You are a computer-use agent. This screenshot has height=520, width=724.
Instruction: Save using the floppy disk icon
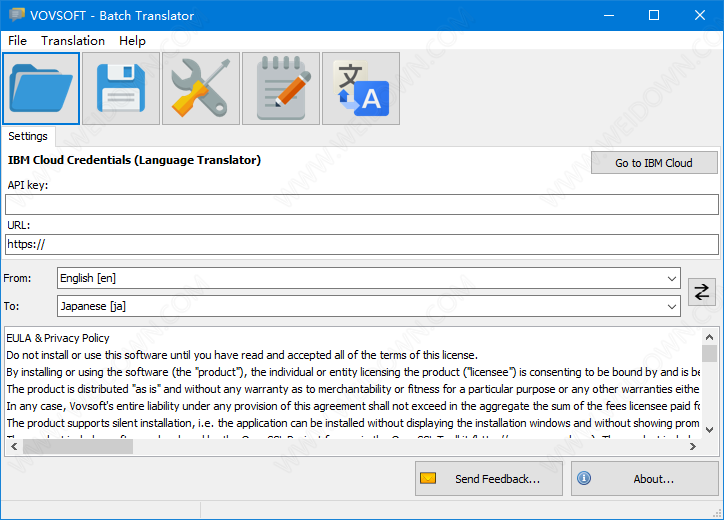point(121,88)
